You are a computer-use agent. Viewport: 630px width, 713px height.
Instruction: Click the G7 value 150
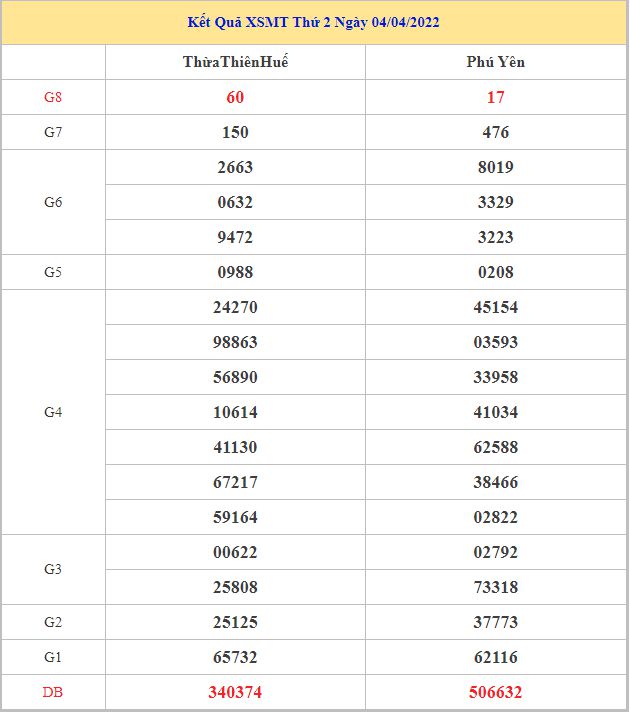pos(235,132)
